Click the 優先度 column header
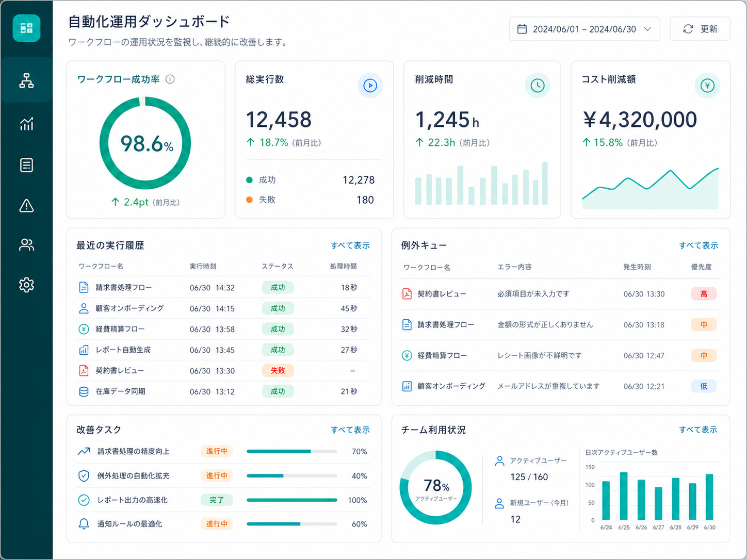747x560 pixels. coord(701,267)
